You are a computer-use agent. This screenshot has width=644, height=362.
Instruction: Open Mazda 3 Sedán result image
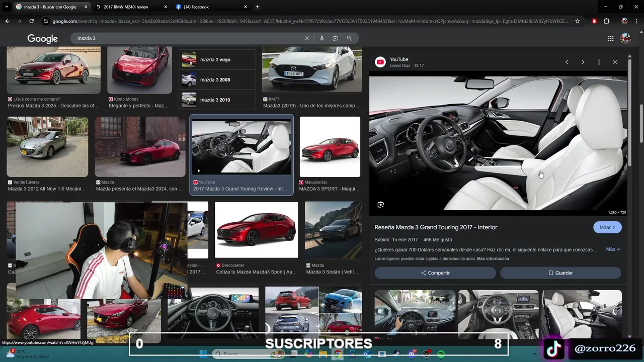(333, 230)
